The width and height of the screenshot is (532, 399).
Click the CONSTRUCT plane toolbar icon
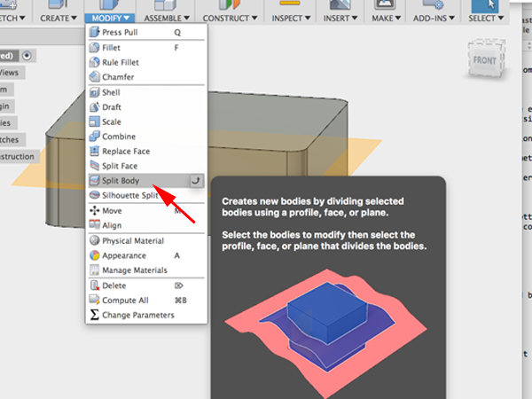click(230, 4)
